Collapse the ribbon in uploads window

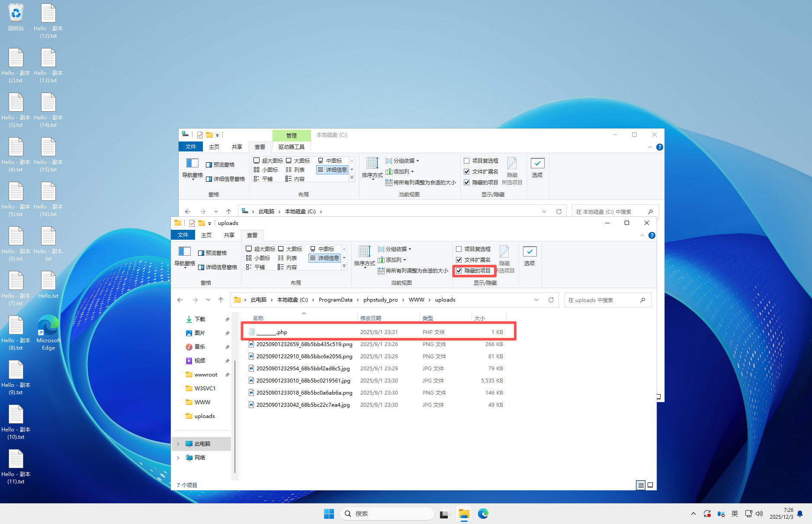coord(642,235)
